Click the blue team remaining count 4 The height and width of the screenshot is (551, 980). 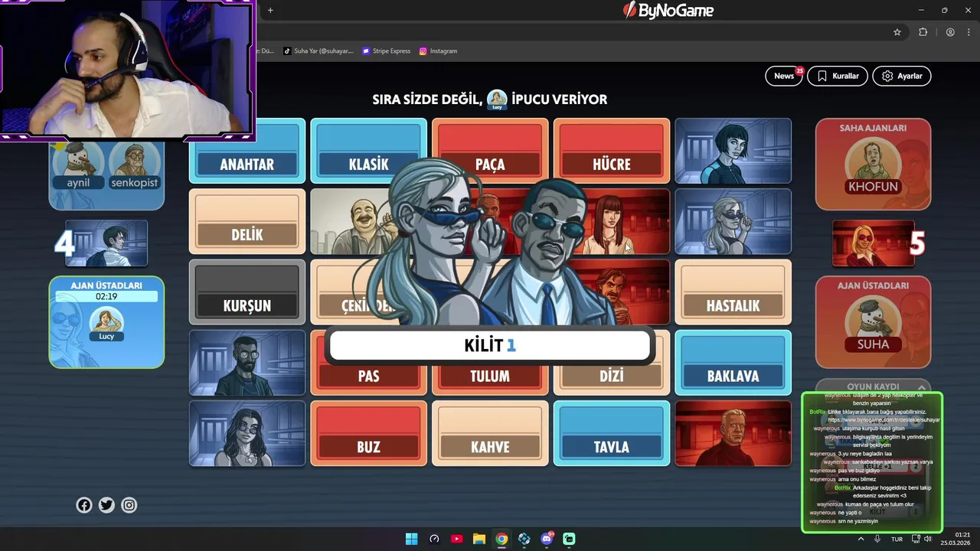[64, 243]
